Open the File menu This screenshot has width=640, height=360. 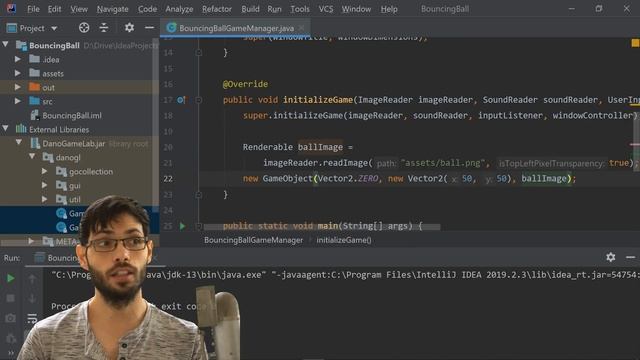click(33, 9)
